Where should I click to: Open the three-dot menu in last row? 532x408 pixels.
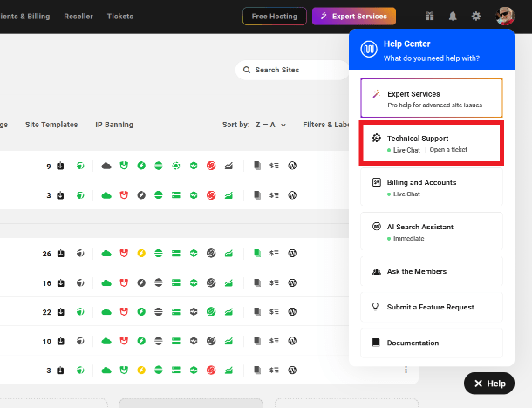[x=406, y=370]
